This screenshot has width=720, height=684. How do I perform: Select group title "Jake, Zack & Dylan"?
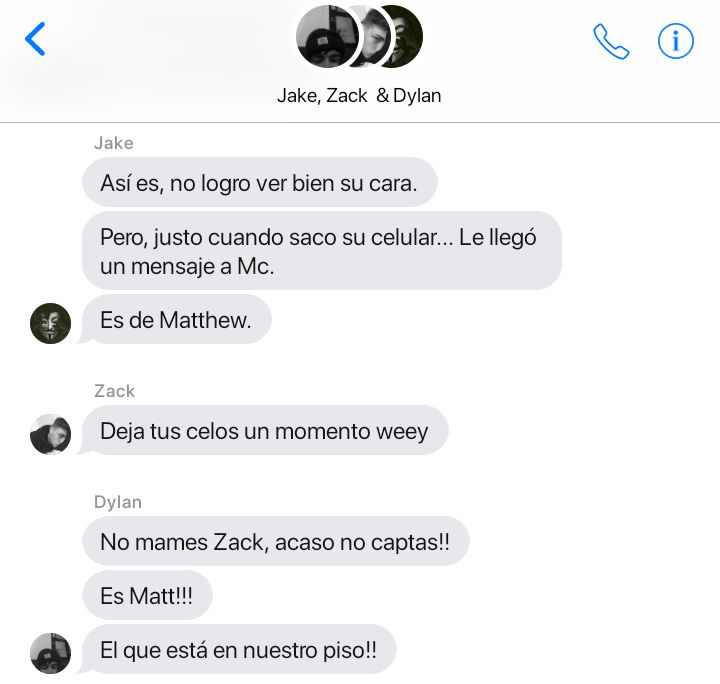359,95
